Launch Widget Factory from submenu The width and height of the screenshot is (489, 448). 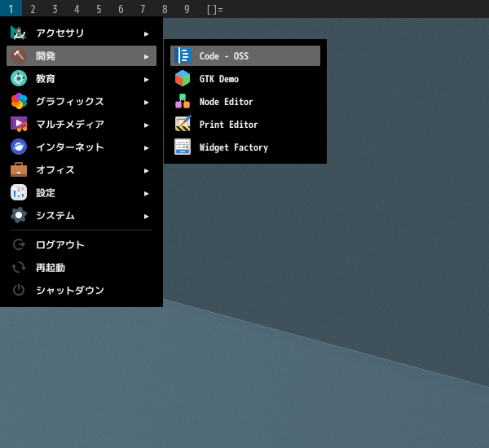tap(245, 147)
